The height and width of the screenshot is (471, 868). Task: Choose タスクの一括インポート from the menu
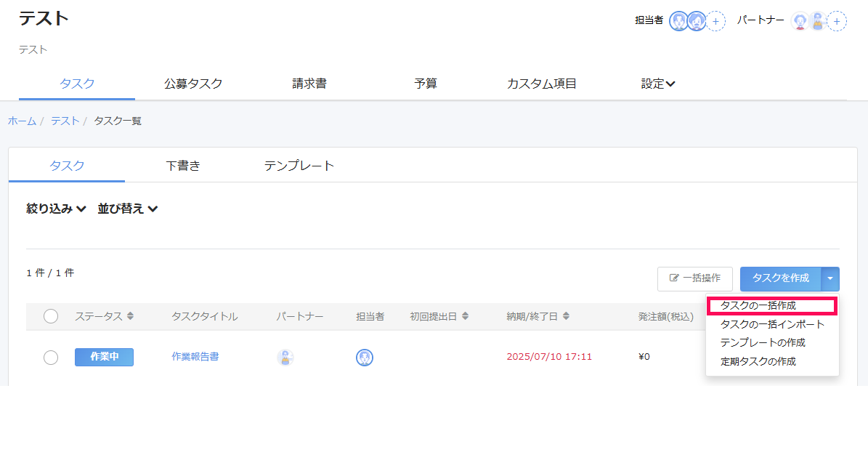click(x=772, y=324)
